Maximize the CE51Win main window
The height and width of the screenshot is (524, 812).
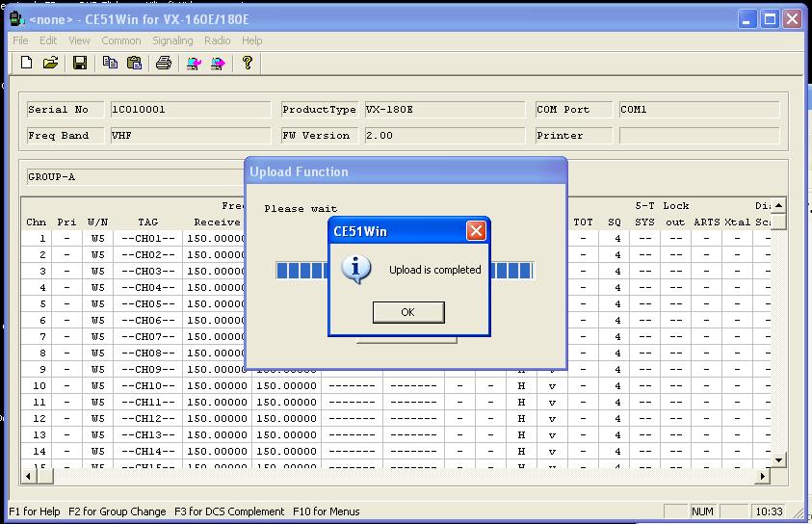coord(770,19)
